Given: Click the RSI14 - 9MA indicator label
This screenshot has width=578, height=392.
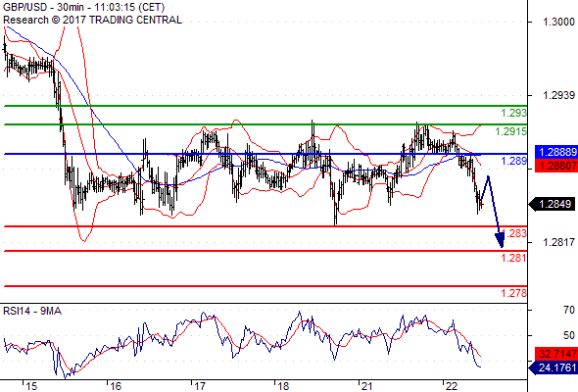Looking at the screenshot, I should [x=32, y=312].
